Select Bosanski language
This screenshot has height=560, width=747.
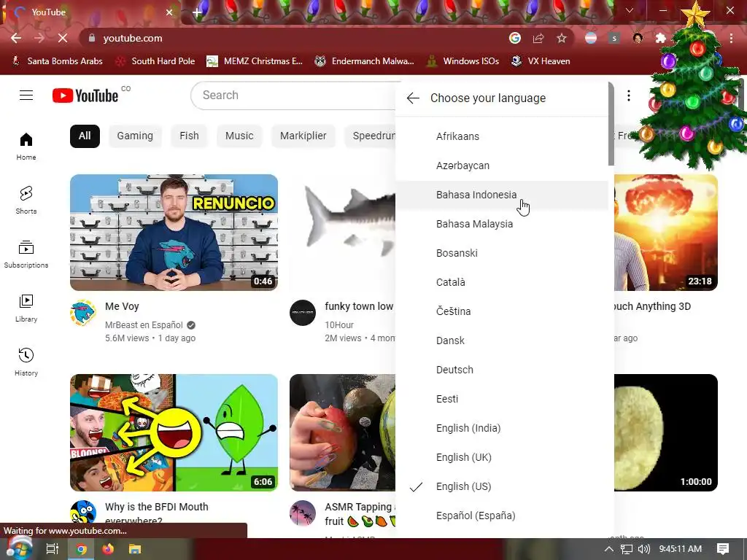point(502,253)
